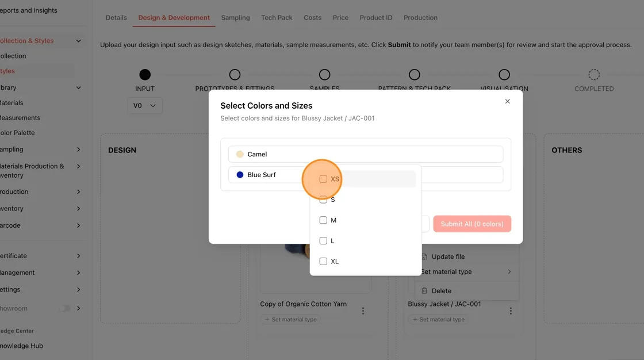Click the Delete trash icon
Viewport: 644px width, 360px height.
pyautogui.click(x=424, y=290)
